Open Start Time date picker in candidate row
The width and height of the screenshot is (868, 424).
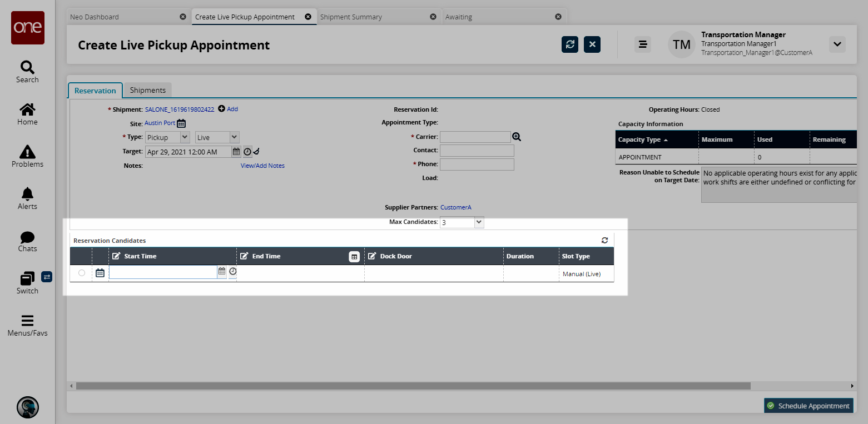click(222, 272)
